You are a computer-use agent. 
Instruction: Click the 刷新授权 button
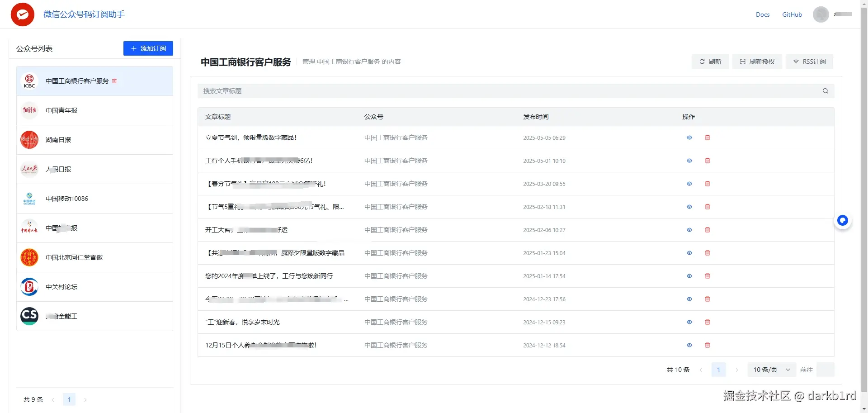pos(757,62)
